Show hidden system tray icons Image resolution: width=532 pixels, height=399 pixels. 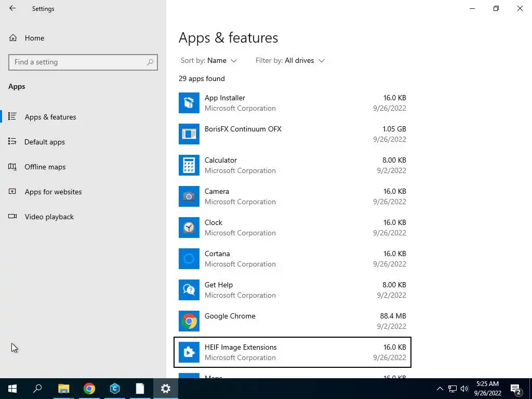(440, 389)
